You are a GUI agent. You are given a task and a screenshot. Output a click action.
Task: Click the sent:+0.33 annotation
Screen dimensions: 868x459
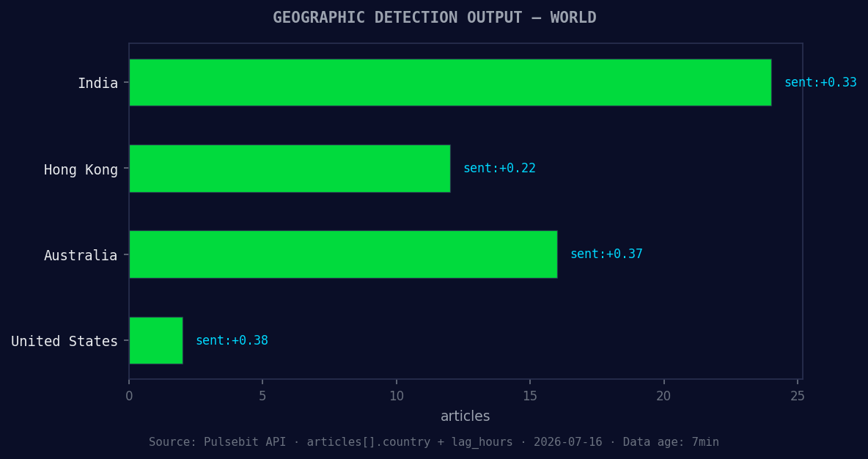click(x=820, y=83)
